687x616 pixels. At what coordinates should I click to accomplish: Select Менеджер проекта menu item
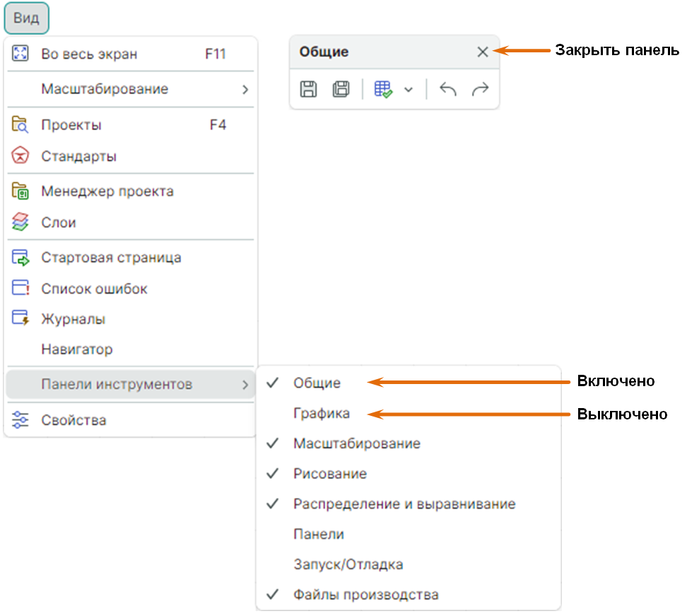click(x=107, y=191)
